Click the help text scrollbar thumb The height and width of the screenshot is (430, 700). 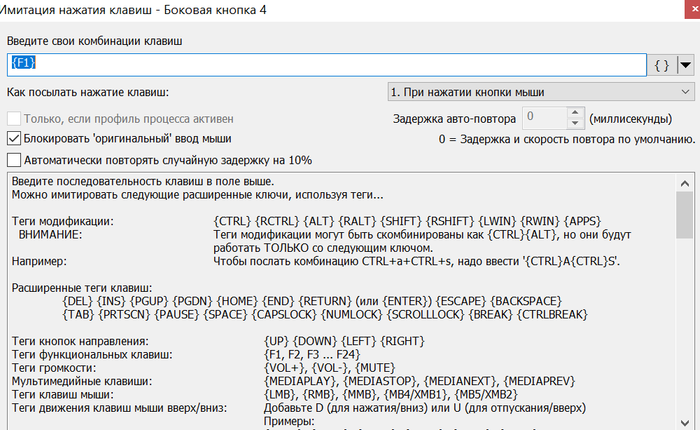pos(684,215)
